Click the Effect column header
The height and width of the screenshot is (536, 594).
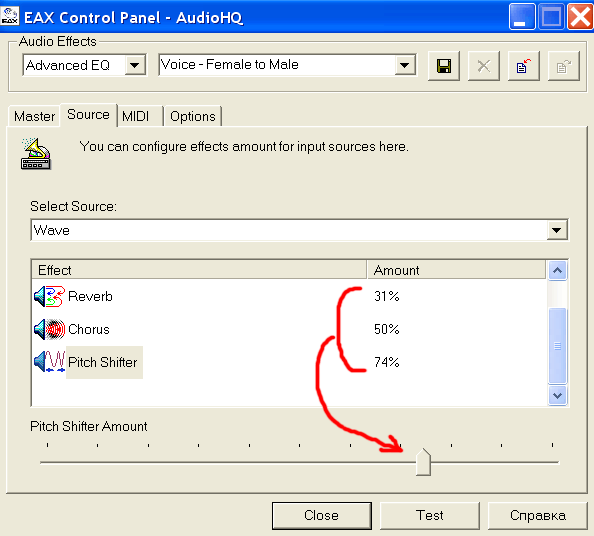[x=199, y=270]
